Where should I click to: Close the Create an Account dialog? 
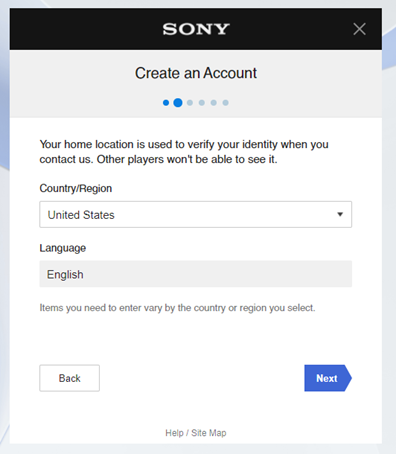[359, 29]
